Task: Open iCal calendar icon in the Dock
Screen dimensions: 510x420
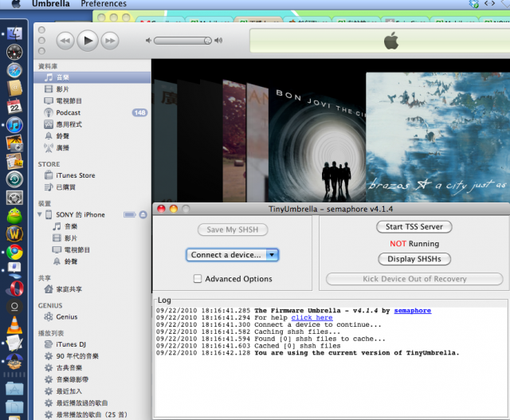Action: [14, 106]
